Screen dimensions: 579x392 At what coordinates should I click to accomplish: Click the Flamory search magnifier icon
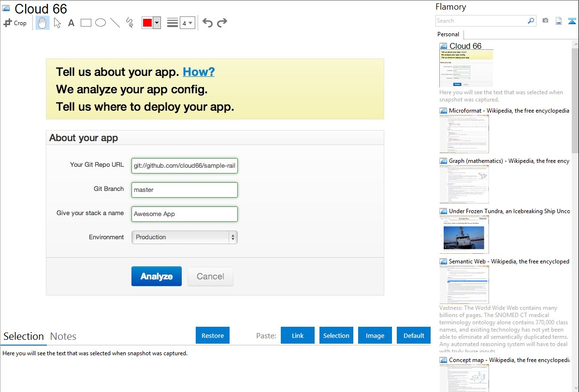click(531, 21)
